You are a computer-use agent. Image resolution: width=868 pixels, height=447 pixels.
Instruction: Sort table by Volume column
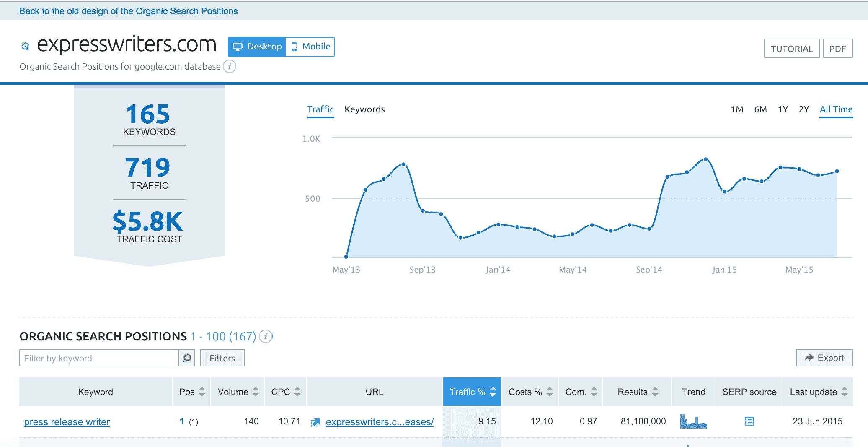coord(238,392)
